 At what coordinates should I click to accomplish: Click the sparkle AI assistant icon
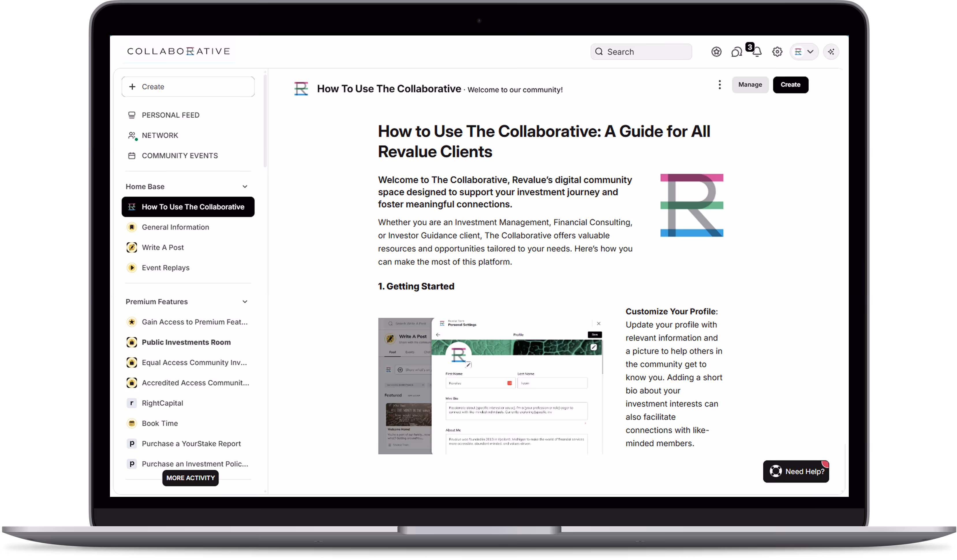[831, 52]
